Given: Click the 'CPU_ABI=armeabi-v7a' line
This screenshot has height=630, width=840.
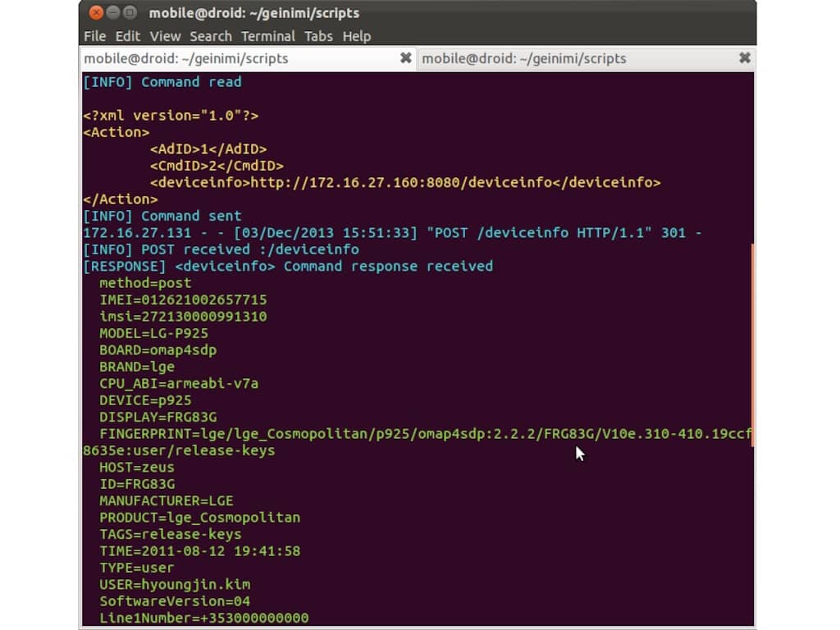Looking at the screenshot, I should (179, 384).
